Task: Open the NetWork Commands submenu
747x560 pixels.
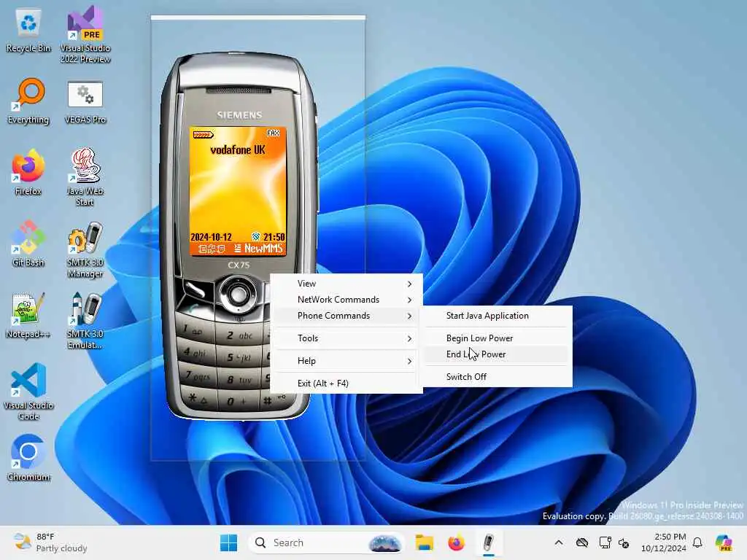Action: (x=346, y=300)
